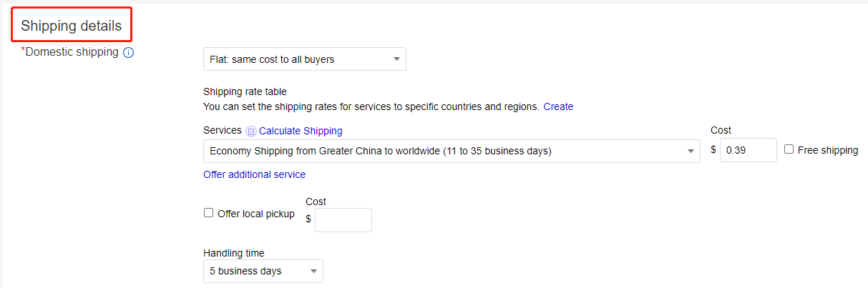Image resolution: width=868 pixels, height=288 pixels.
Task: Click the Shipping details heading
Action: click(72, 26)
